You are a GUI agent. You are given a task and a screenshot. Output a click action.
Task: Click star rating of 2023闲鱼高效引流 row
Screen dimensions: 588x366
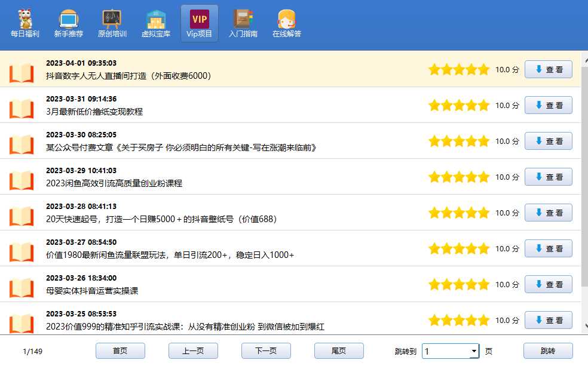coord(459,177)
